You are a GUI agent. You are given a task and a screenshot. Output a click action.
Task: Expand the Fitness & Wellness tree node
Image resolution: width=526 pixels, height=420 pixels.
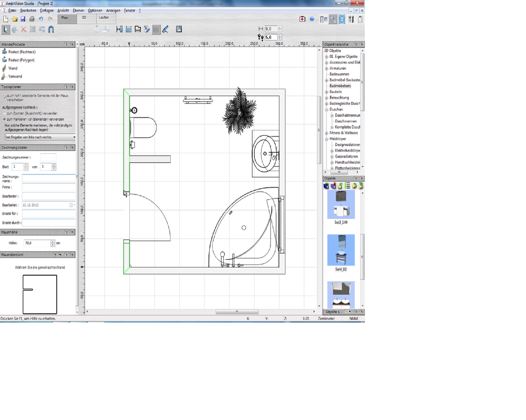(327, 133)
